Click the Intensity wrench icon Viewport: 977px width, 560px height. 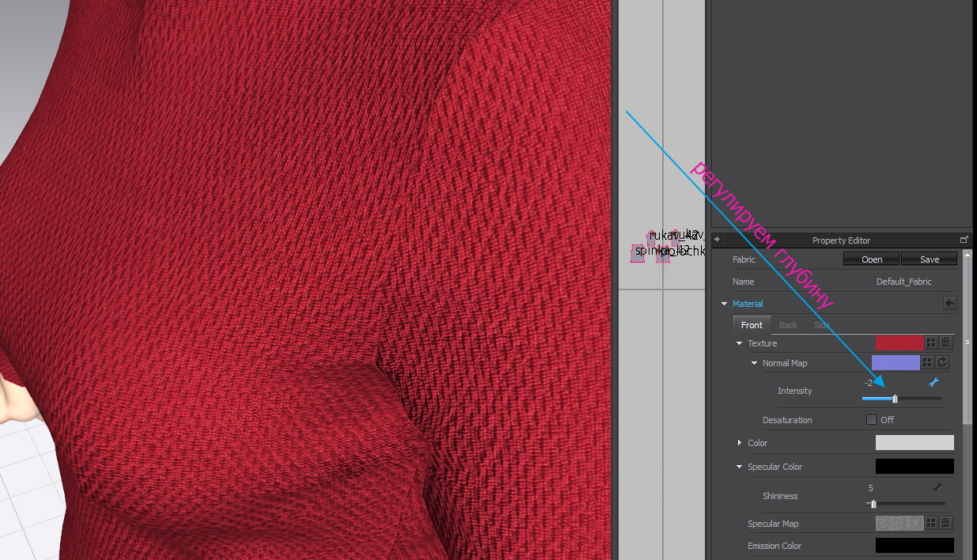coord(933,382)
